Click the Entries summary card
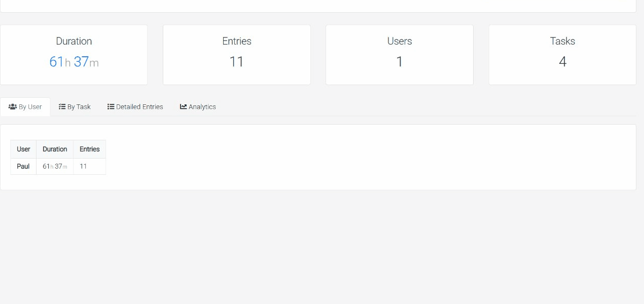This screenshot has height=304, width=644. (x=236, y=54)
